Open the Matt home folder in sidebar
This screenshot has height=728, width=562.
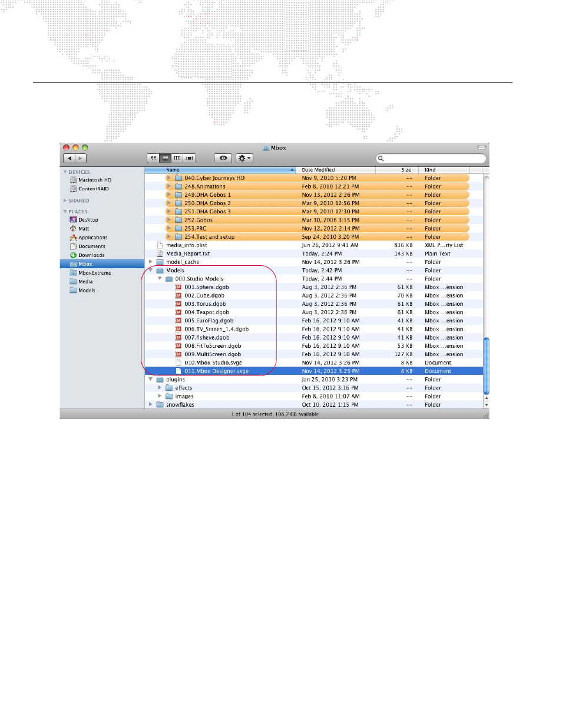pyautogui.click(x=84, y=229)
